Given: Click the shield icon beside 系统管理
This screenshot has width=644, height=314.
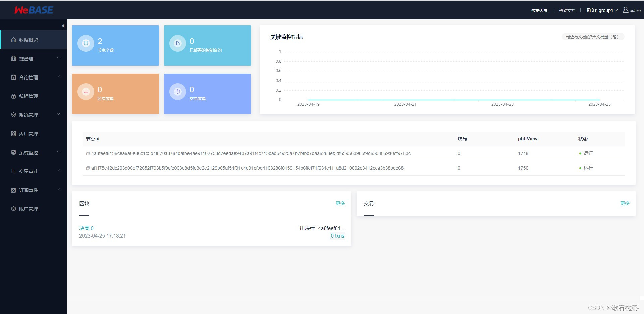Looking at the screenshot, I should (x=13, y=115).
